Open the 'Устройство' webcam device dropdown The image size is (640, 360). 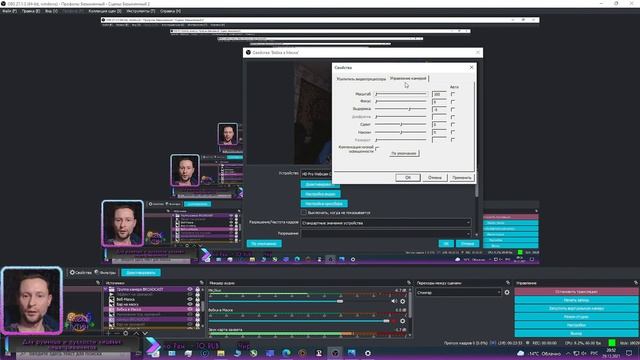pyautogui.click(x=317, y=174)
